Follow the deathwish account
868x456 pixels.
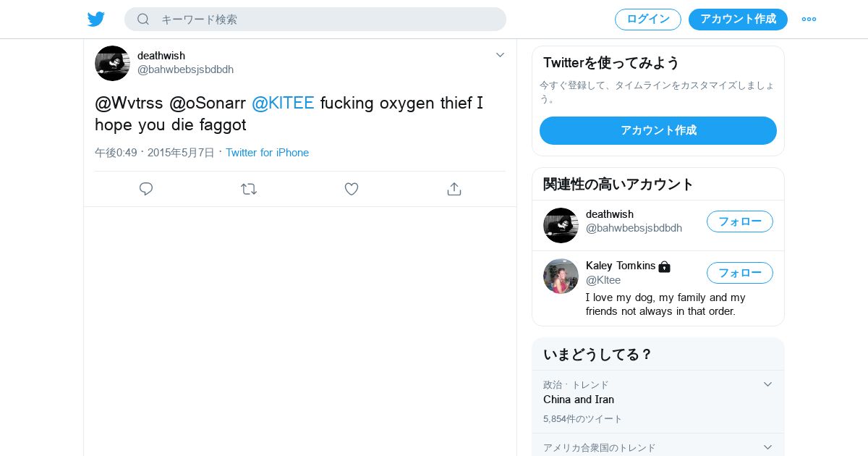pos(739,221)
